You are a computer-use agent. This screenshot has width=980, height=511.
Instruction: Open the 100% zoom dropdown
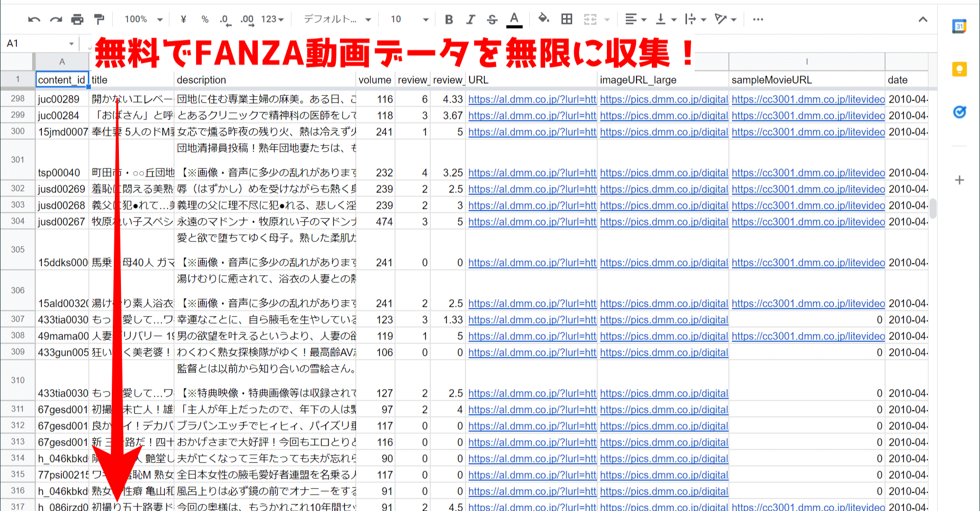pos(141,19)
